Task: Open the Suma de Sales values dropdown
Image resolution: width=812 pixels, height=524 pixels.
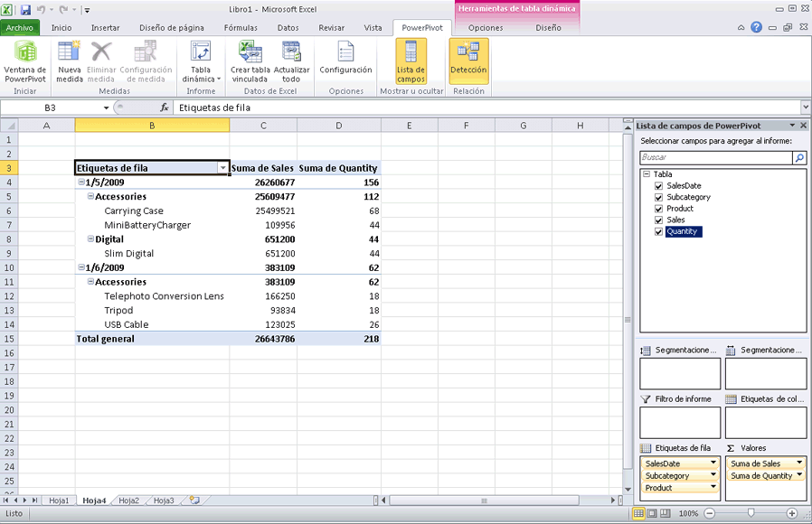Action: tap(799, 463)
